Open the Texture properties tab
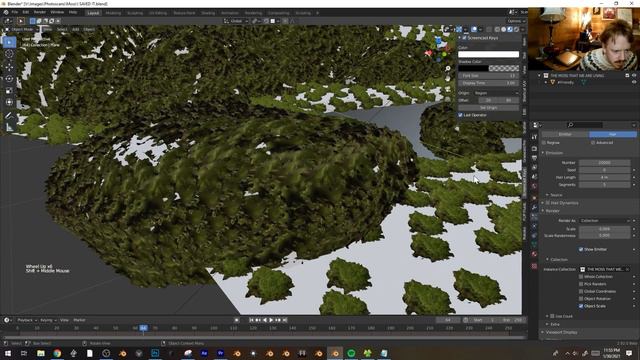 point(534,266)
